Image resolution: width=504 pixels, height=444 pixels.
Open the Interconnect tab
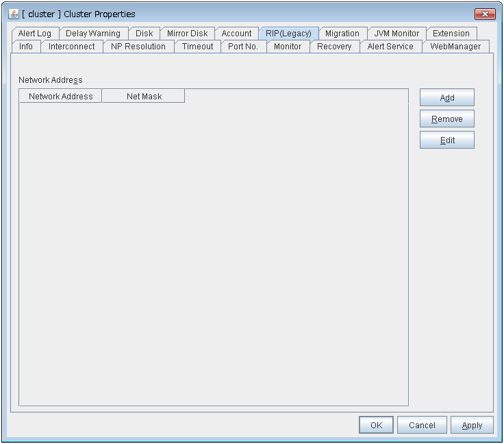pos(72,47)
